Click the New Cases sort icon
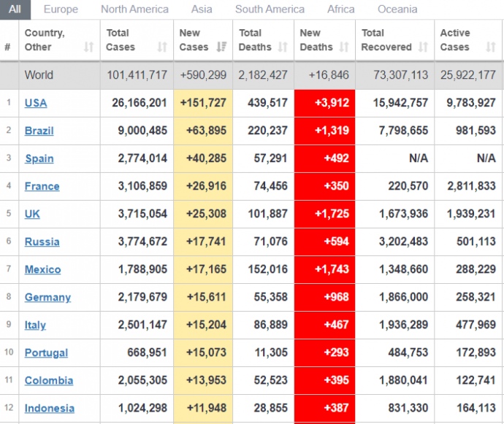Viewport: 504px width, 424px height. tap(221, 47)
